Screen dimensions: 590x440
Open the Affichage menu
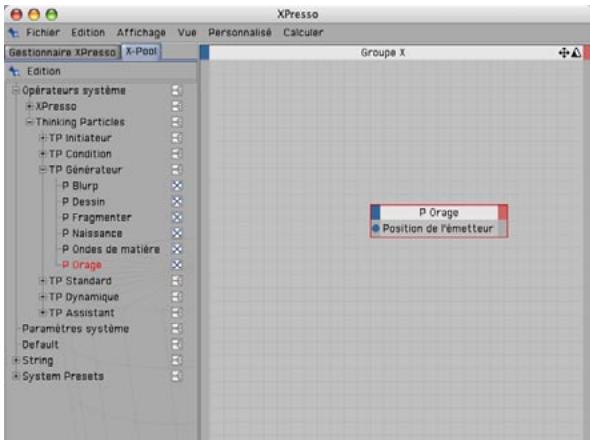141,33
